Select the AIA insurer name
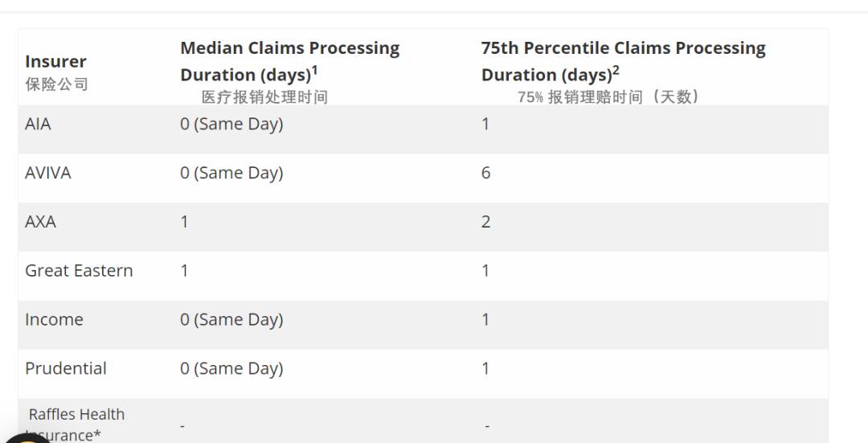The height and width of the screenshot is (443, 868). pos(38,124)
